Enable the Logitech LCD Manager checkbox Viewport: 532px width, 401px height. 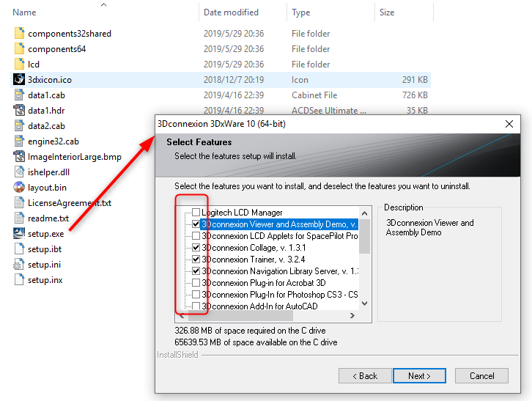pos(196,212)
